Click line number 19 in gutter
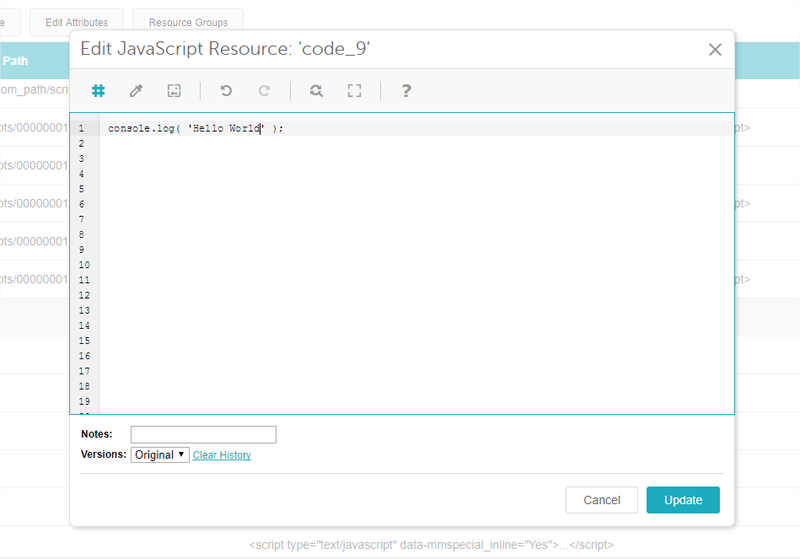 [84, 401]
